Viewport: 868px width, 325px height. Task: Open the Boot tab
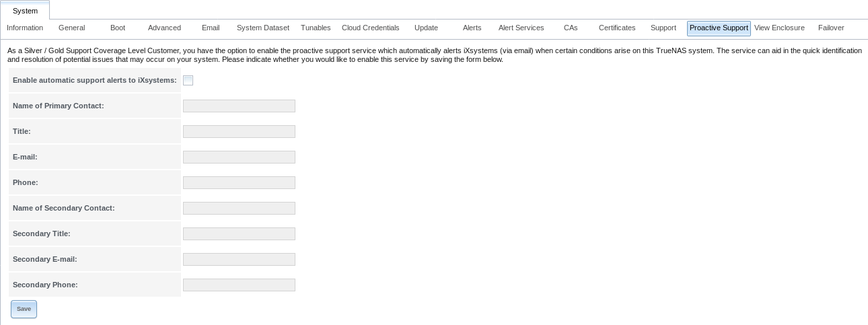tap(118, 28)
